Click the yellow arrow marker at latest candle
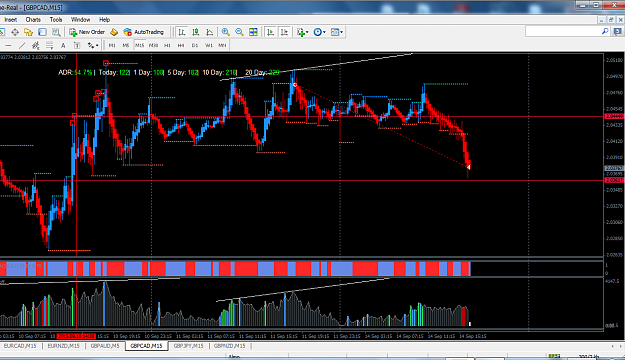 (469, 167)
